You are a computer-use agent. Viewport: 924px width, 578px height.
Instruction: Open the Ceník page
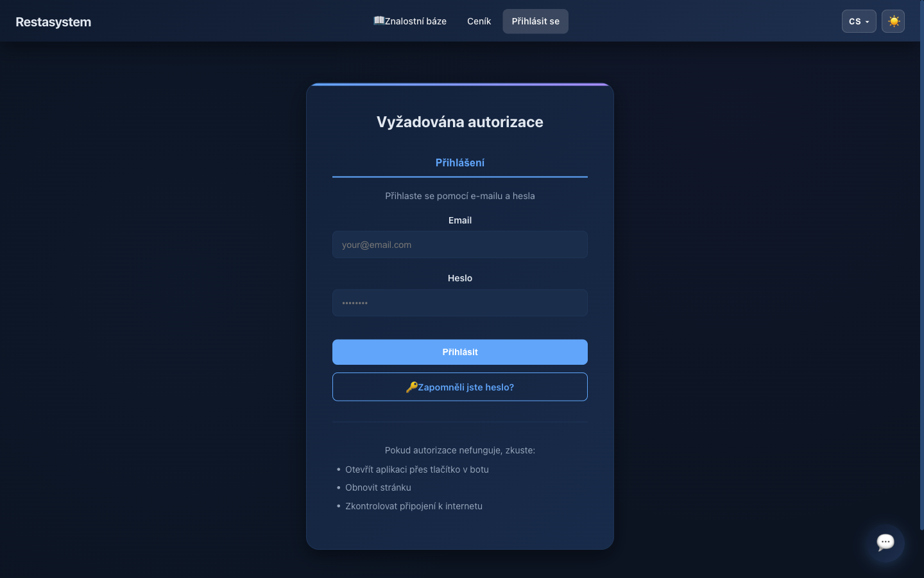point(479,21)
